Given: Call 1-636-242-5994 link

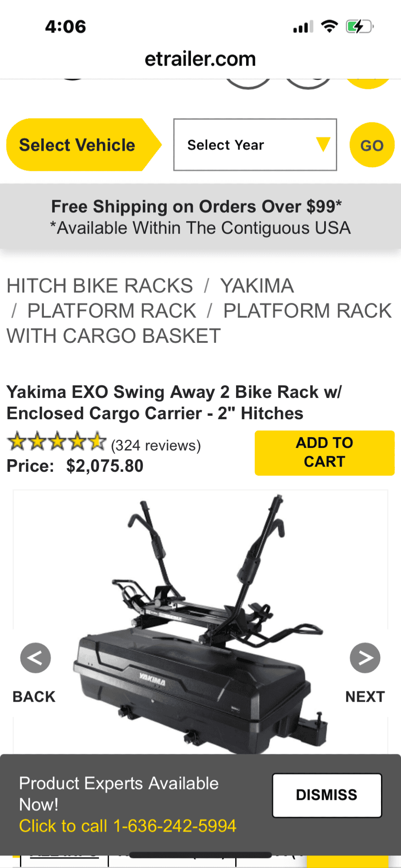Looking at the screenshot, I should (128, 825).
